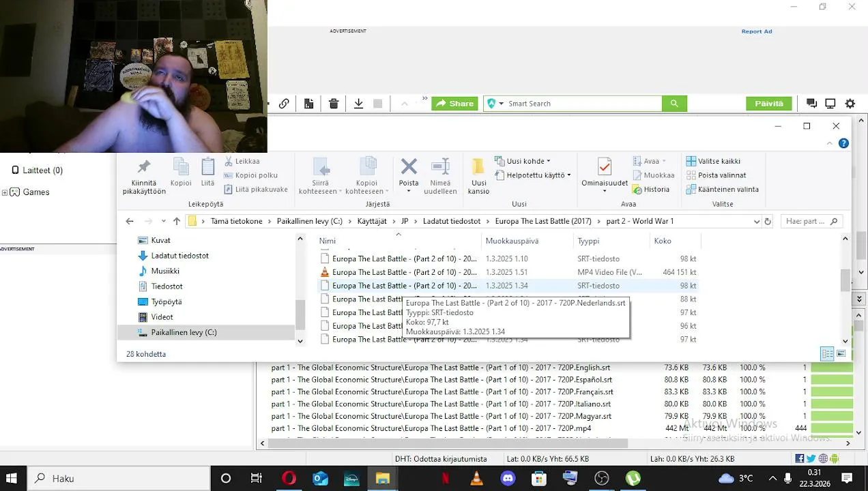Viewport: 868px width, 491px height.
Task: Click uTorrent remote monitor icon
Action: coord(830,104)
